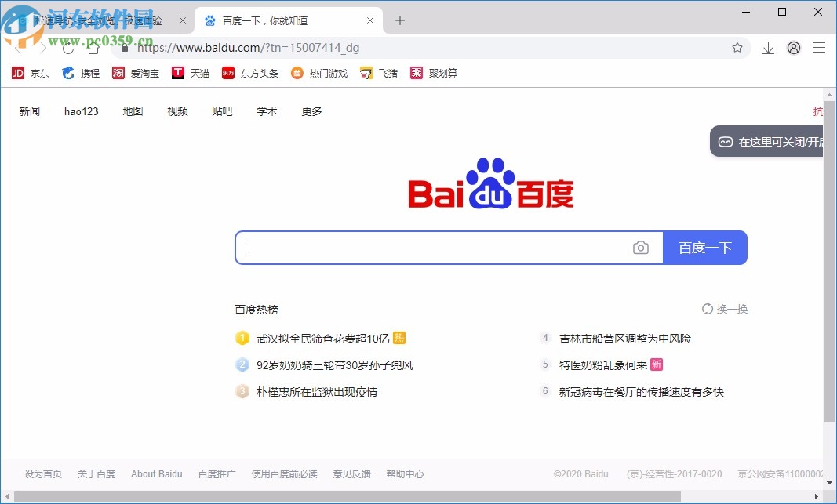Image resolution: width=837 pixels, height=504 pixels.
Task: Click the 百度一下 search button
Action: coord(704,247)
